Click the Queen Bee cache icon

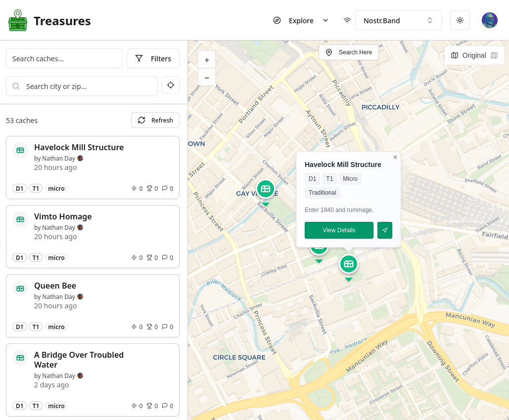point(20,288)
